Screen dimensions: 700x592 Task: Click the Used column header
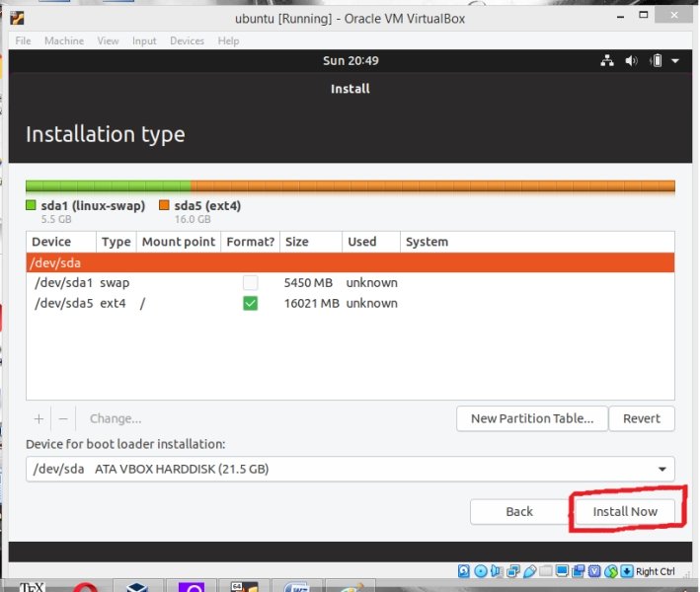[x=371, y=242]
